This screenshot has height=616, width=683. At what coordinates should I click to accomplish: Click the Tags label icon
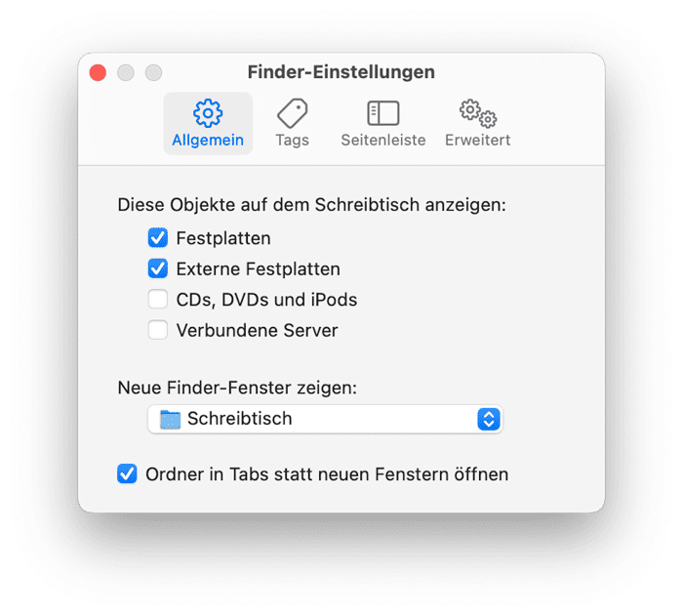pyautogui.click(x=292, y=113)
